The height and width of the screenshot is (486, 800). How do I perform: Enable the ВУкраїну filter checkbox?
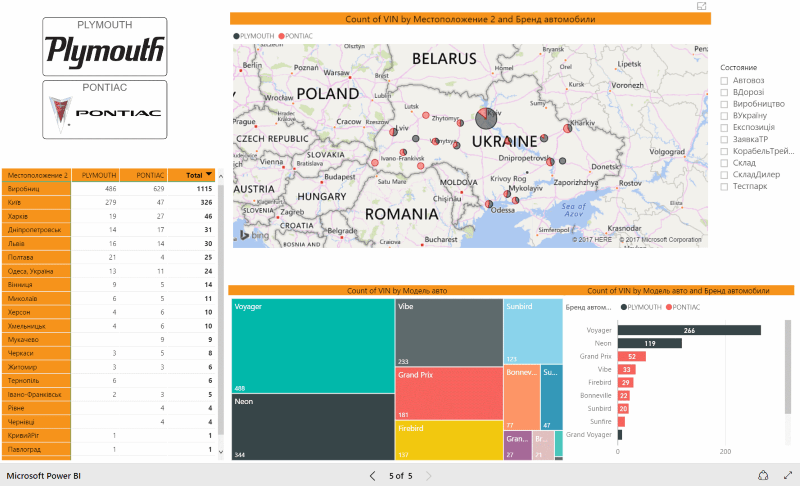[x=724, y=116]
